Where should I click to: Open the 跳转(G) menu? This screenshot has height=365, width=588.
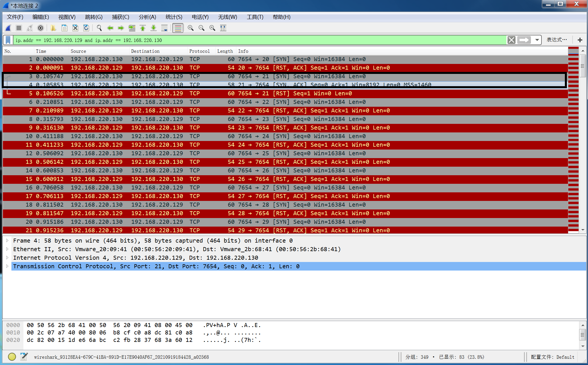(x=94, y=17)
